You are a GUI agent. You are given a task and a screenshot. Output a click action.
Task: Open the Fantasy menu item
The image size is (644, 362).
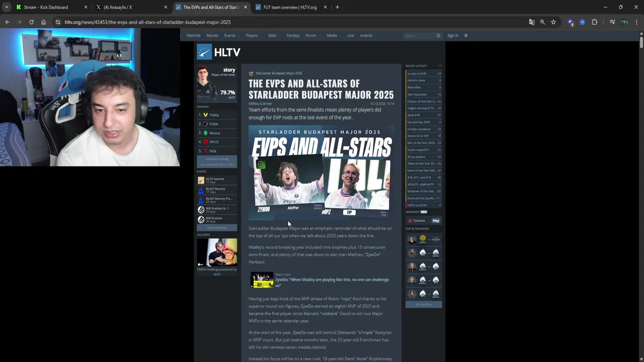[x=293, y=36]
